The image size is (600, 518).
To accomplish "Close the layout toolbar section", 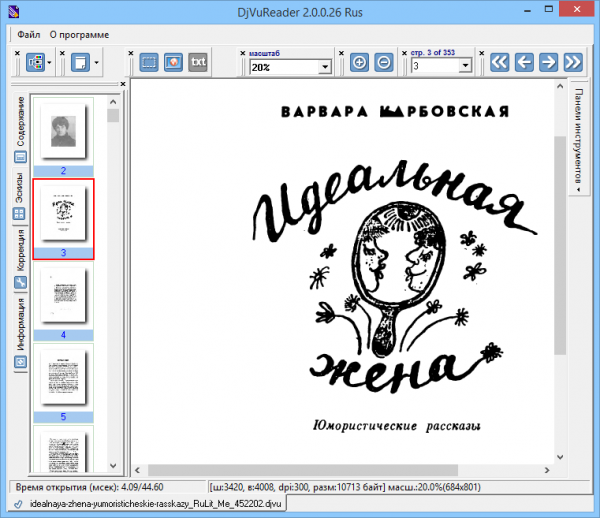I will pos(17,53).
